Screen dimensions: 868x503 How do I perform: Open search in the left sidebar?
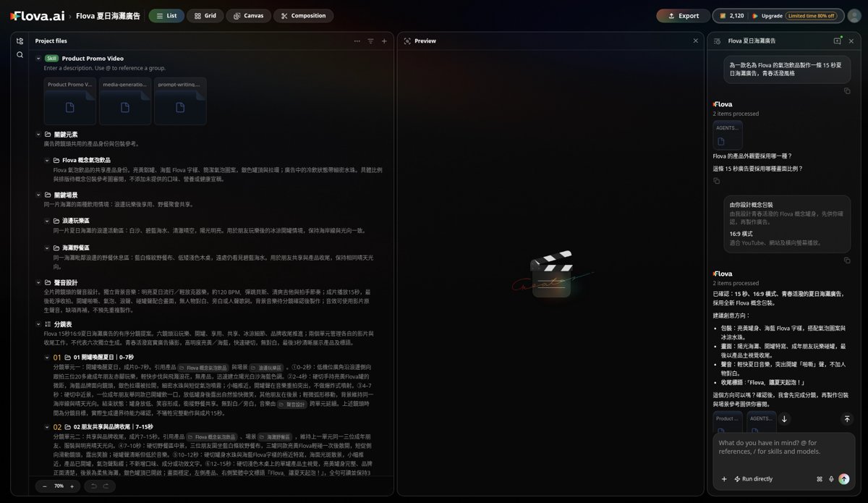click(20, 54)
